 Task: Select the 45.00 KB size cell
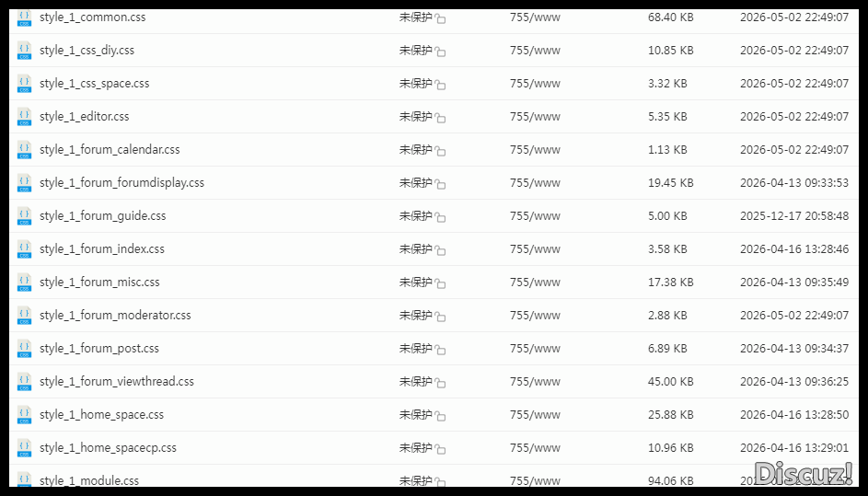[670, 381]
